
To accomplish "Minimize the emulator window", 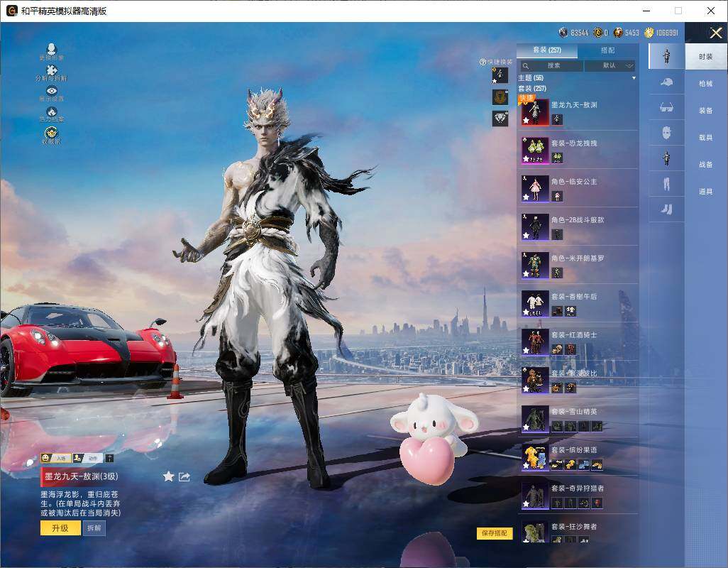I will click(x=646, y=11).
